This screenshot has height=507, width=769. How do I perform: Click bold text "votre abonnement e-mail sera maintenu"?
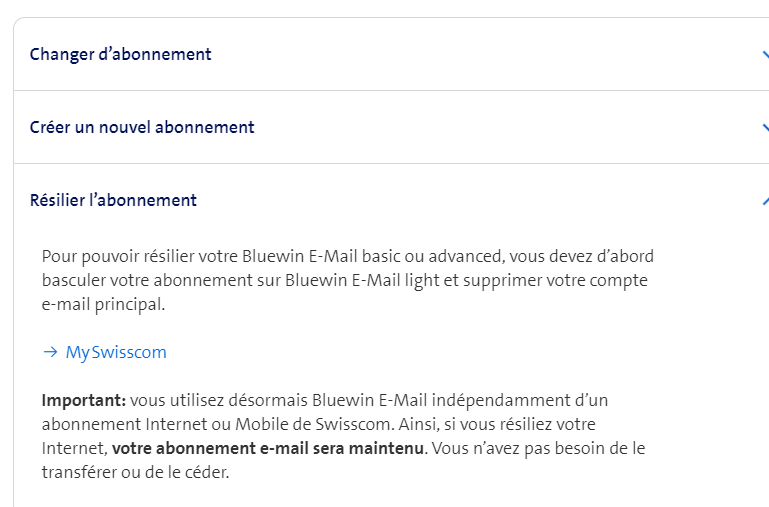tap(269, 449)
